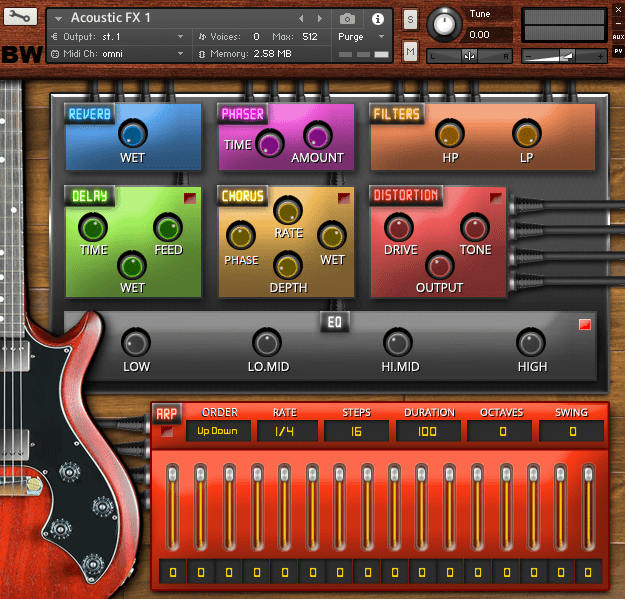Screen dimensions: 625x599
Task: Click the Chorus Rate knob
Action: click(288, 211)
